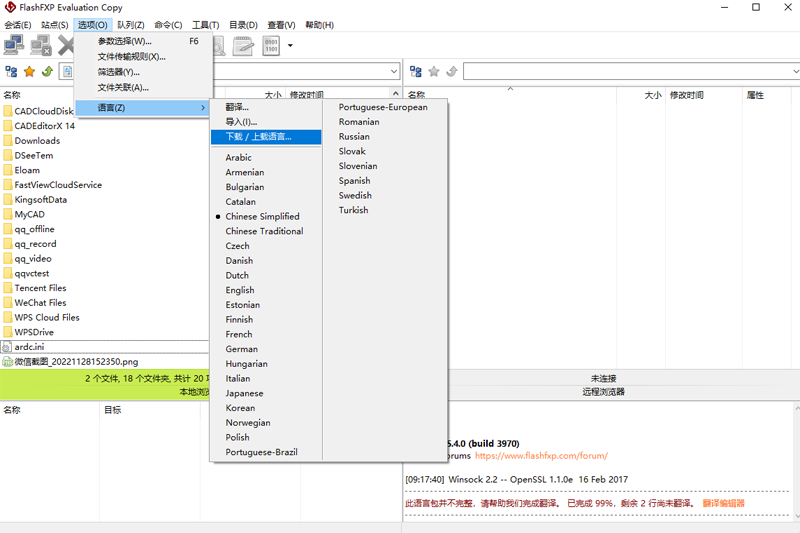
Task: Click the binary transfer mode icon
Action: coord(271,45)
